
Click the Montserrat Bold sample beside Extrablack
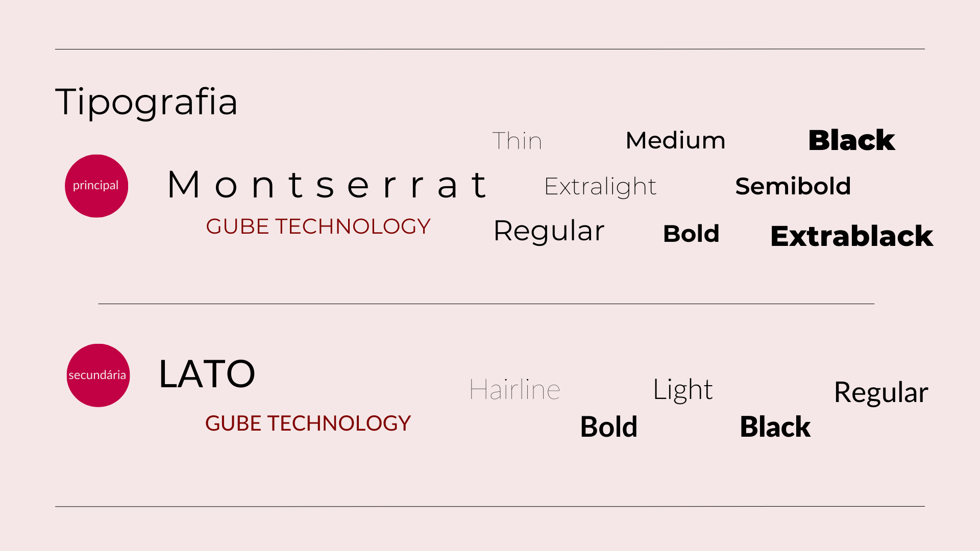point(691,234)
